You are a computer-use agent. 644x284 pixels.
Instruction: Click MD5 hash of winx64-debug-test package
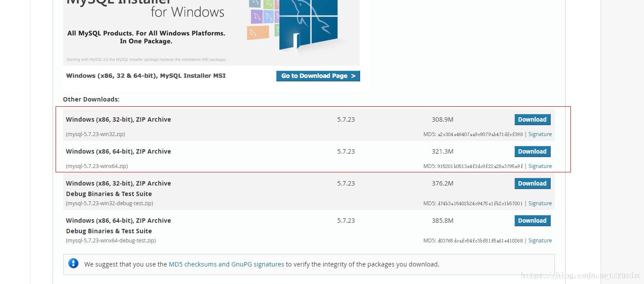coord(480,241)
